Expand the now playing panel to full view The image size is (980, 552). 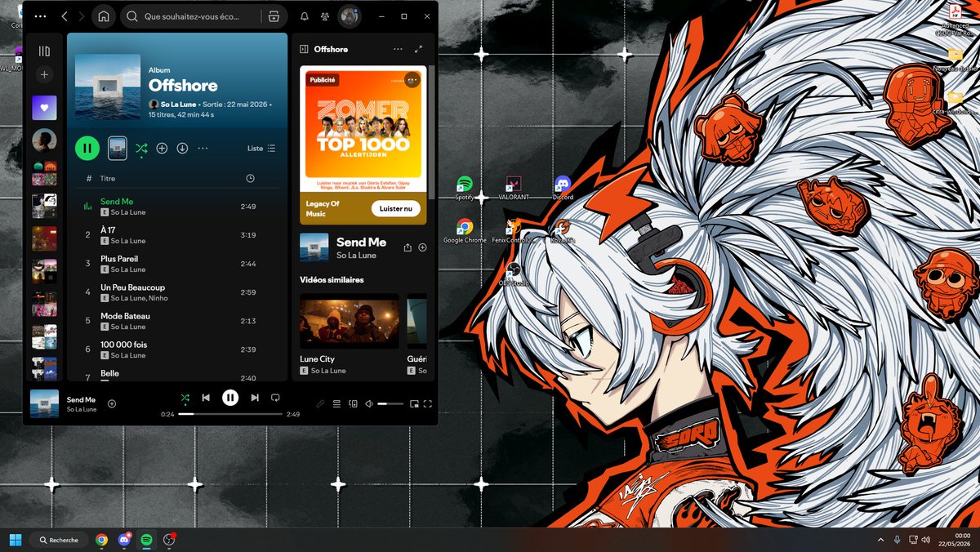pos(419,49)
